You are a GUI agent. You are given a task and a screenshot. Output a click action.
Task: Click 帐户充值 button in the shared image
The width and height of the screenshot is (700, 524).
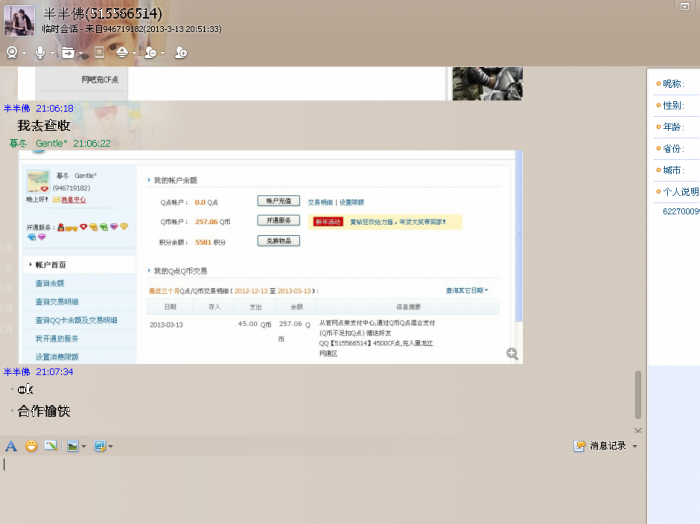point(279,201)
